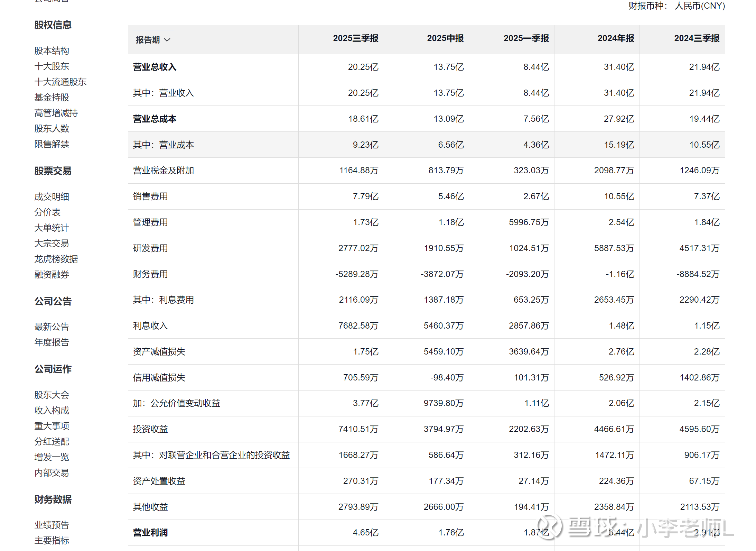This screenshot has width=756, height=551.
Task: Select 基金持股 in sidebar
Action: (x=52, y=98)
